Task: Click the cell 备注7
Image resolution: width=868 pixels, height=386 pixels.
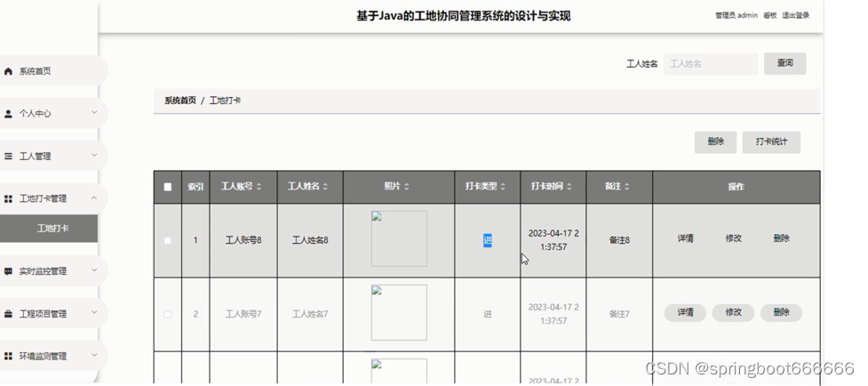Action: 619,314
